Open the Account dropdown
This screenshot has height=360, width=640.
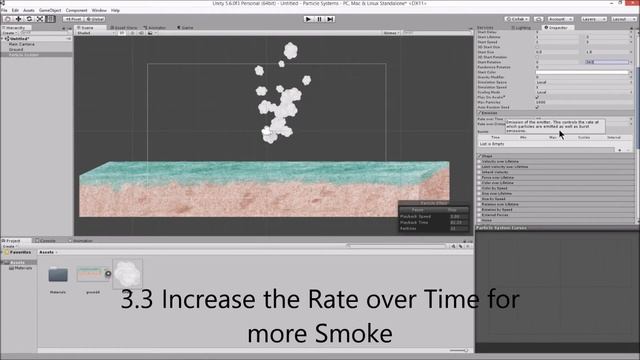(x=560, y=19)
